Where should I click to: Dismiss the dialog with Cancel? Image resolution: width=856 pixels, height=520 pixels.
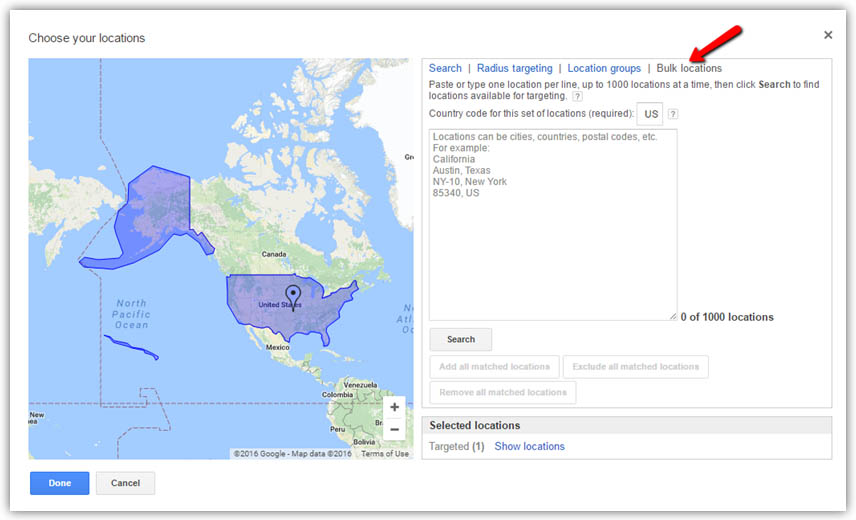pos(126,483)
